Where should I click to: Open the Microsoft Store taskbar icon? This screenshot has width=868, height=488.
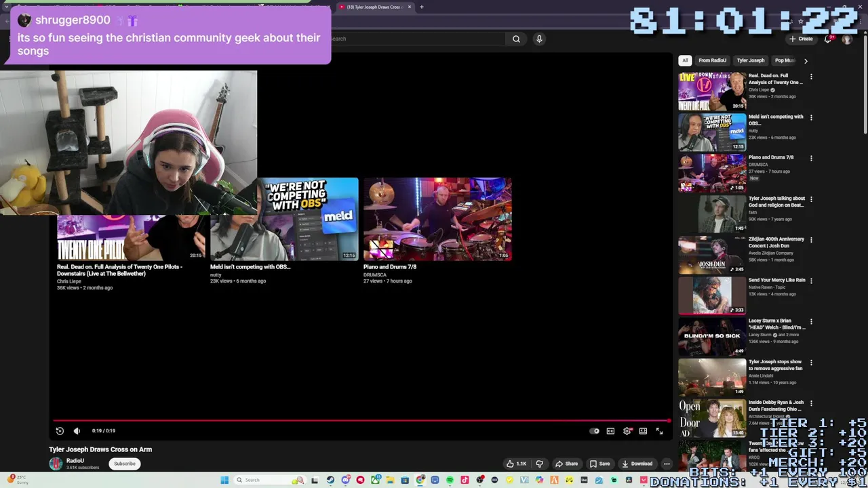(405, 480)
